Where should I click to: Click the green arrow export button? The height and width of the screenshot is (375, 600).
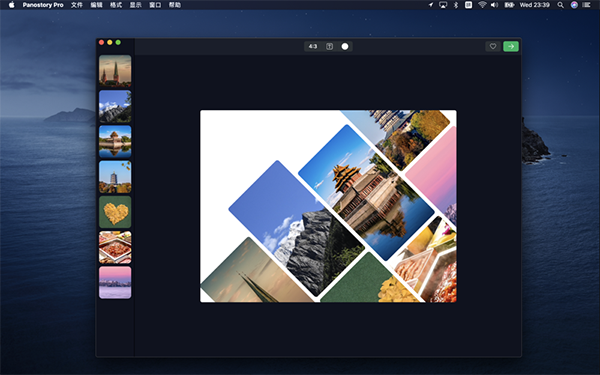click(x=511, y=46)
